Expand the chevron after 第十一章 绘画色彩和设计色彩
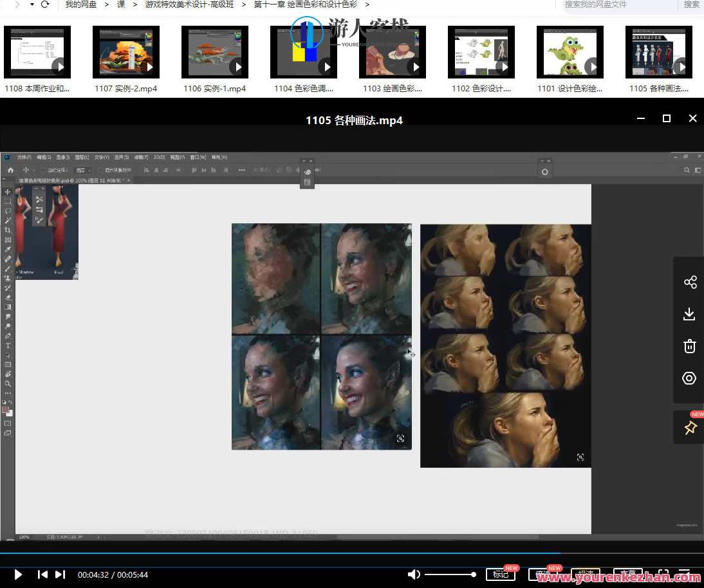Image resolution: width=704 pixels, height=588 pixels. coord(367,5)
